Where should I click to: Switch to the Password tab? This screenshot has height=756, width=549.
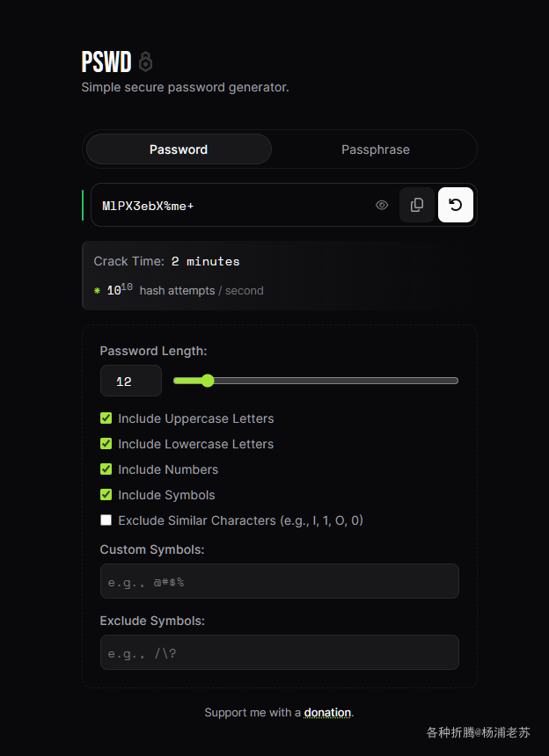[179, 149]
